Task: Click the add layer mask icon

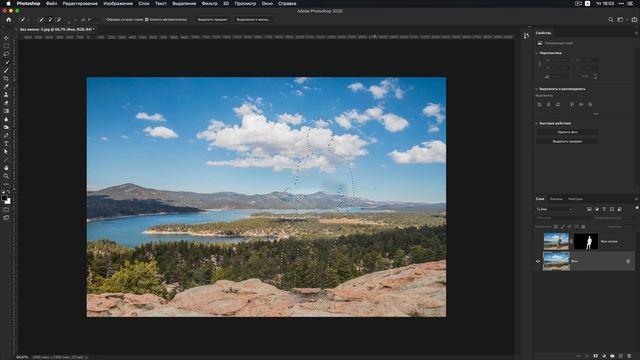Action: (x=596, y=356)
